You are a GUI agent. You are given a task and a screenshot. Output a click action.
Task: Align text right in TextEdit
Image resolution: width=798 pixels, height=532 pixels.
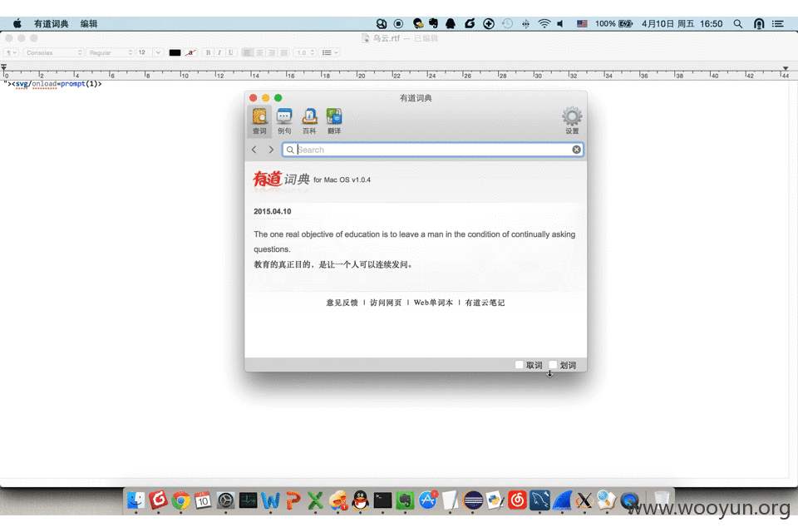272,52
